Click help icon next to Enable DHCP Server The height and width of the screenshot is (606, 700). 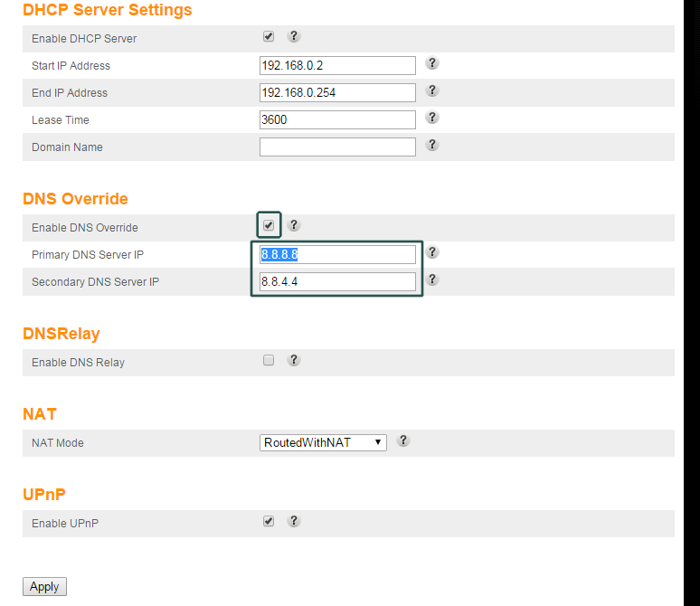tap(293, 37)
